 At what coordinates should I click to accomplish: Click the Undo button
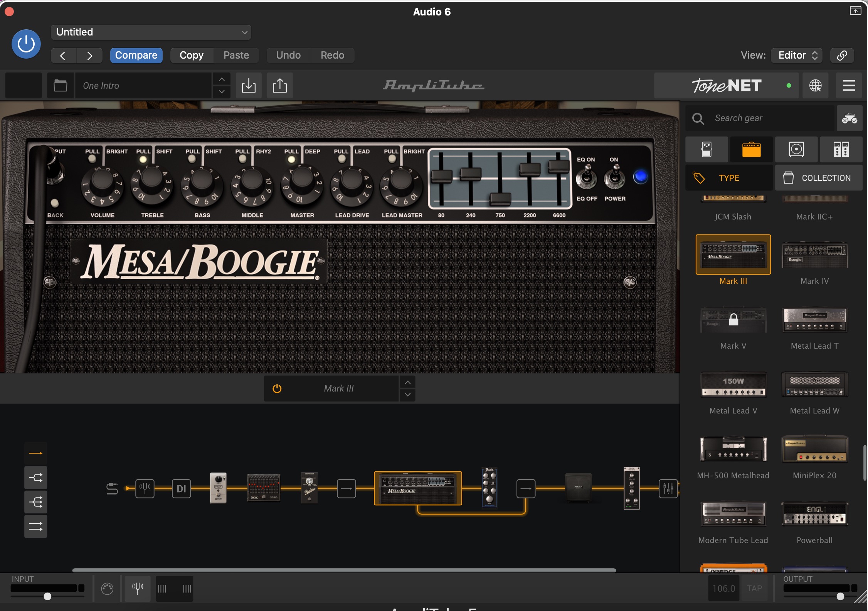(x=288, y=56)
